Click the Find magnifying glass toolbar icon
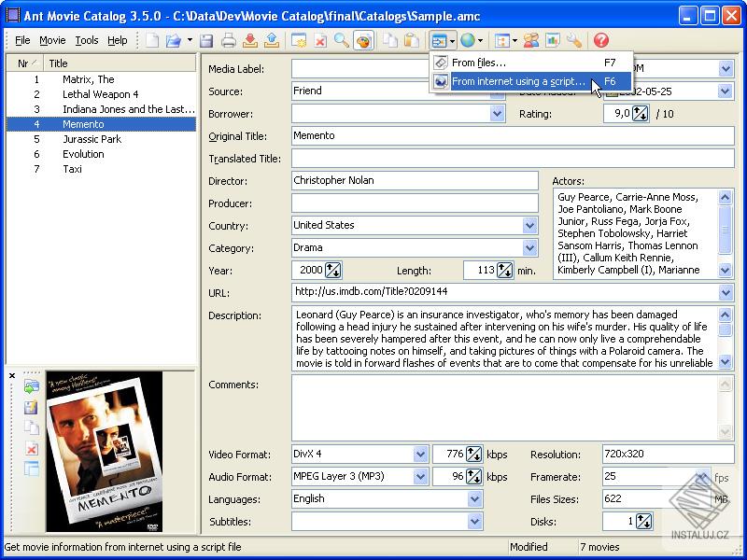Screen dimensions: 747x560 pyautogui.click(x=342, y=40)
